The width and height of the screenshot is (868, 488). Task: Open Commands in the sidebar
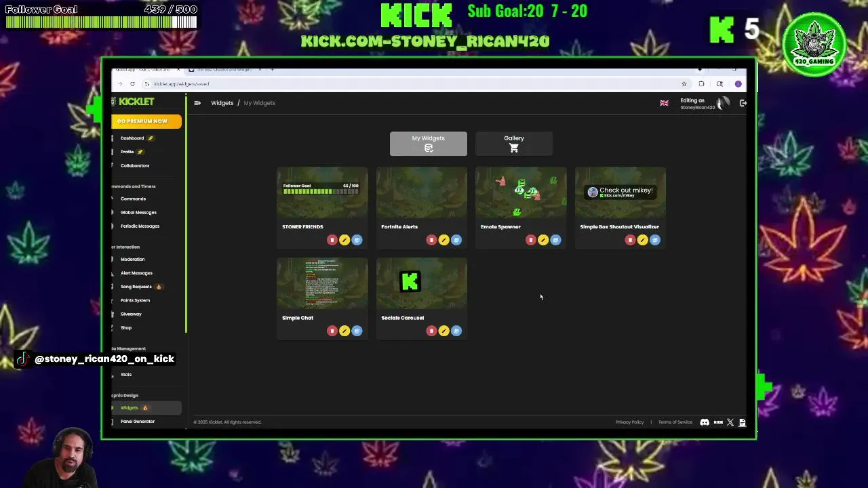(133, 199)
